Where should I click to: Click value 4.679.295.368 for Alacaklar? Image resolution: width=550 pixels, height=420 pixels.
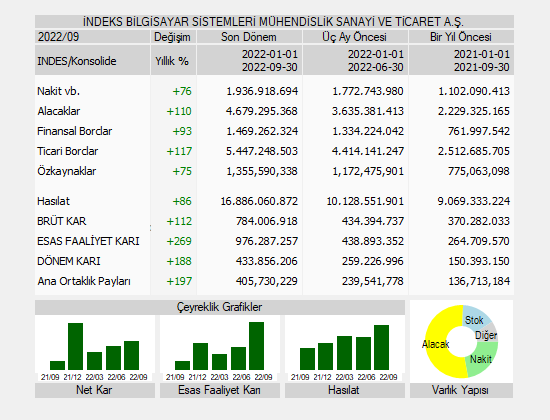tap(262, 111)
